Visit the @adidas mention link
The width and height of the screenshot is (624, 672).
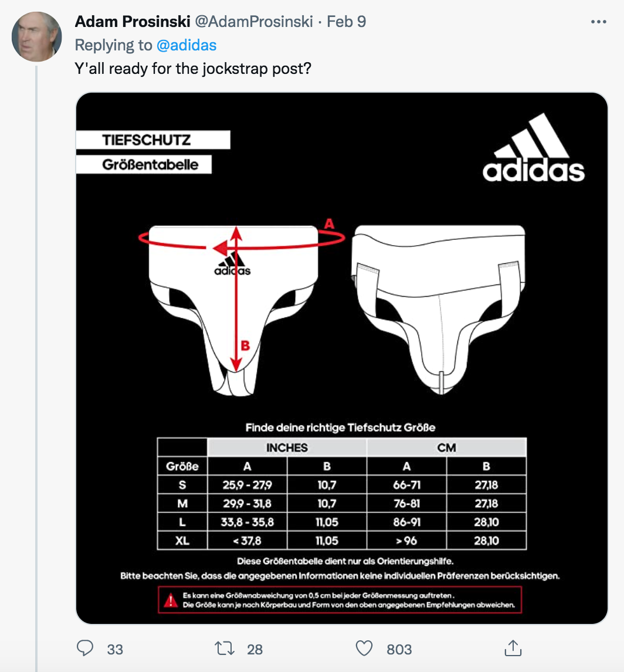pos(186,45)
